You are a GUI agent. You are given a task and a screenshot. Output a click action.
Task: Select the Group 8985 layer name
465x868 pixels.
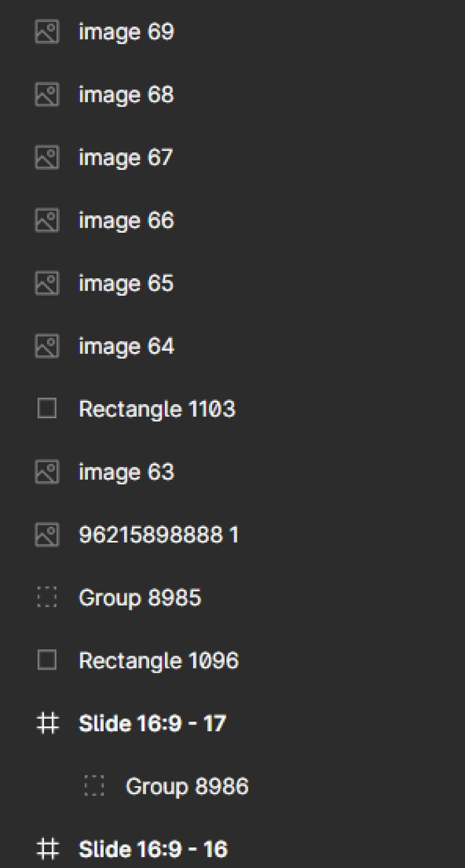pos(140,598)
